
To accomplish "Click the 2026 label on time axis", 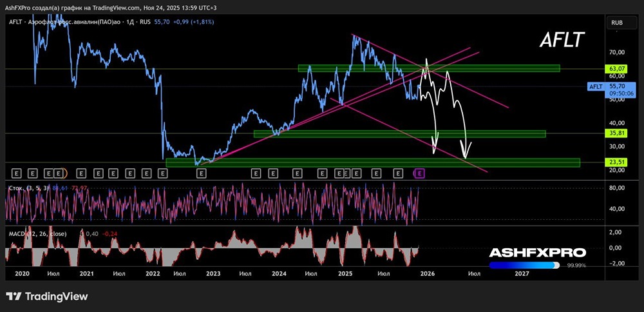I will coord(427,273).
